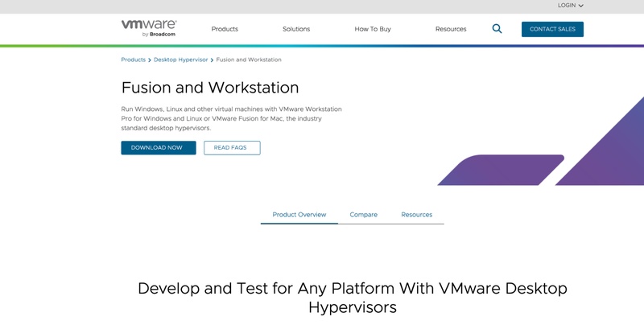644x325 pixels.
Task: Go to Desktop Hypervisor breadcrumb link
Action: tap(180, 60)
